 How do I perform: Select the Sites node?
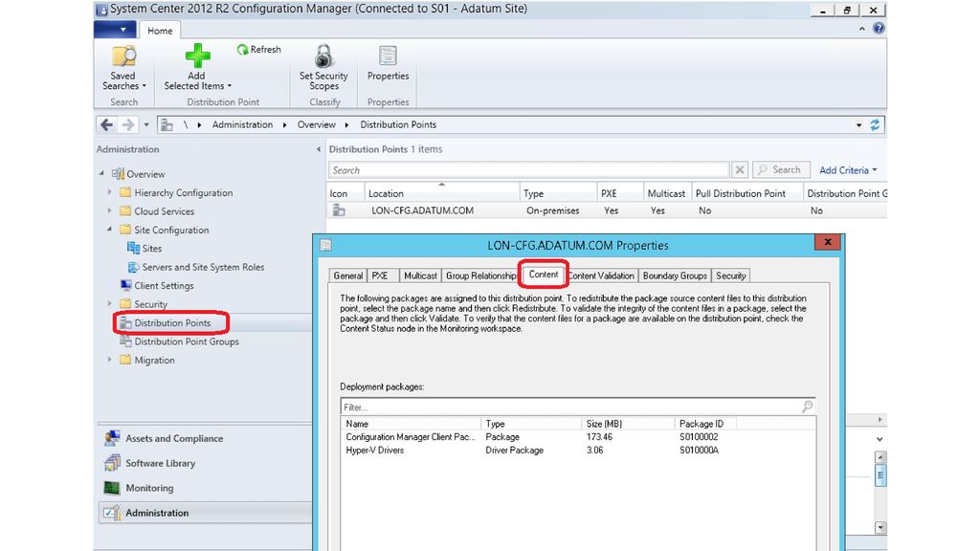click(x=145, y=249)
